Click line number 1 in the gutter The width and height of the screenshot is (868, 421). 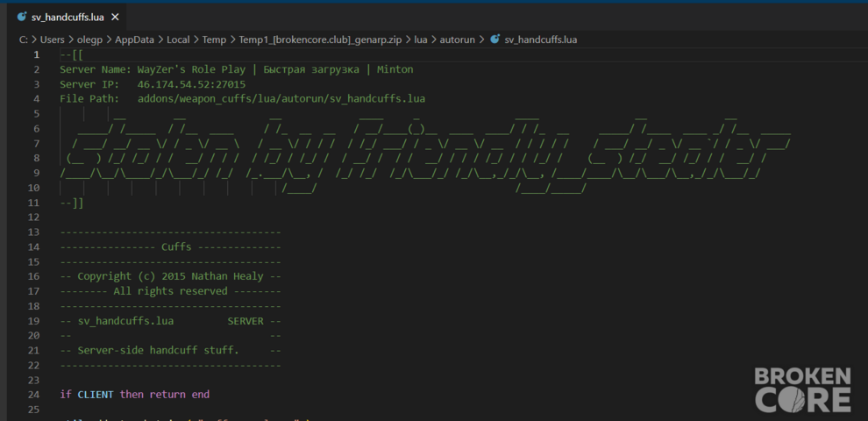coord(37,55)
